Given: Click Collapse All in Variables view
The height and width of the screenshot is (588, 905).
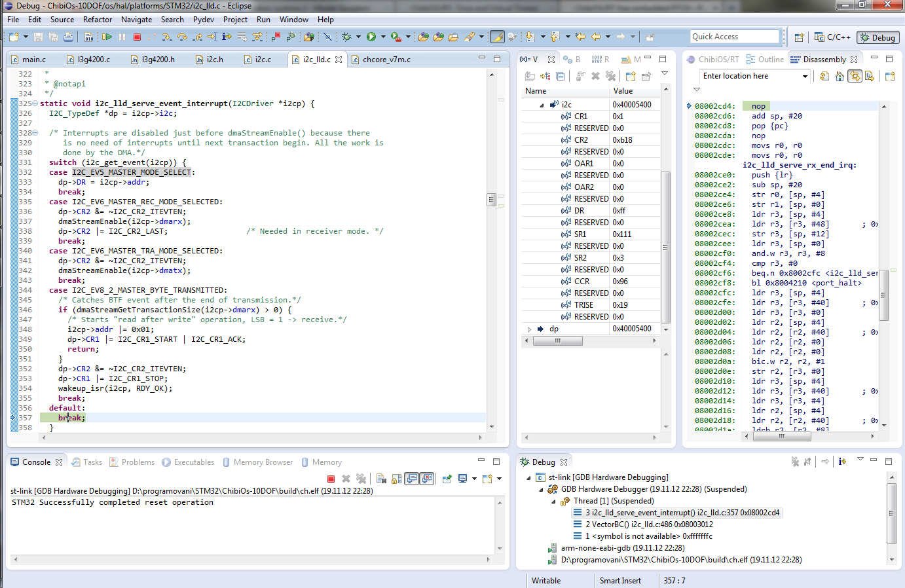Looking at the screenshot, I should 561,76.
